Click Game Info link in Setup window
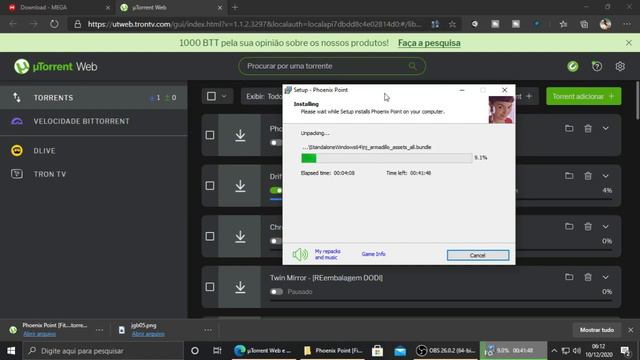The width and height of the screenshot is (640, 360). pos(373,254)
